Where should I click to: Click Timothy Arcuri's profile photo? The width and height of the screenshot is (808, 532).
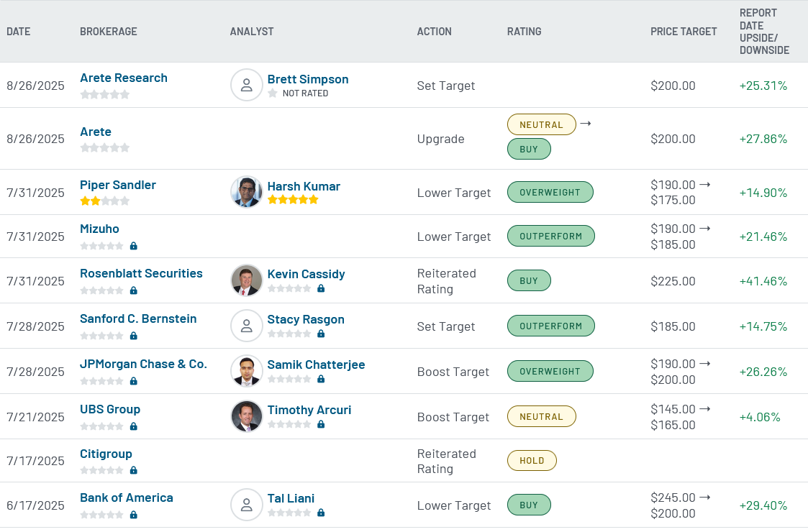click(x=247, y=417)
